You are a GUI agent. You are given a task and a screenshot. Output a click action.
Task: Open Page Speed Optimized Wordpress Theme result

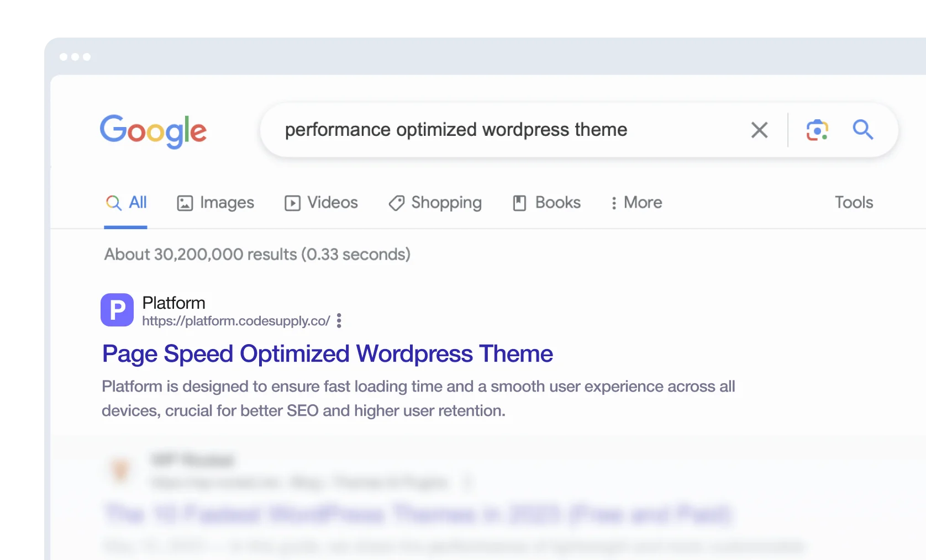coord(328,354)
